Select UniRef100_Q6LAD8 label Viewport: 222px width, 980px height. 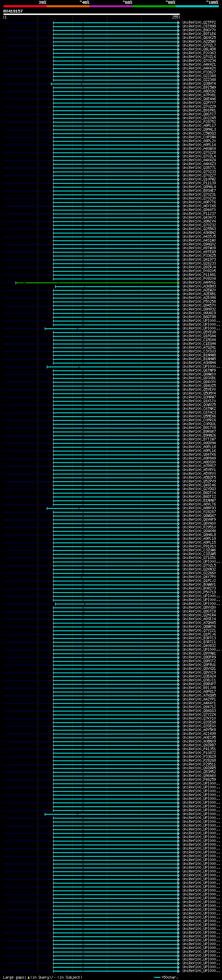point(199,49)
